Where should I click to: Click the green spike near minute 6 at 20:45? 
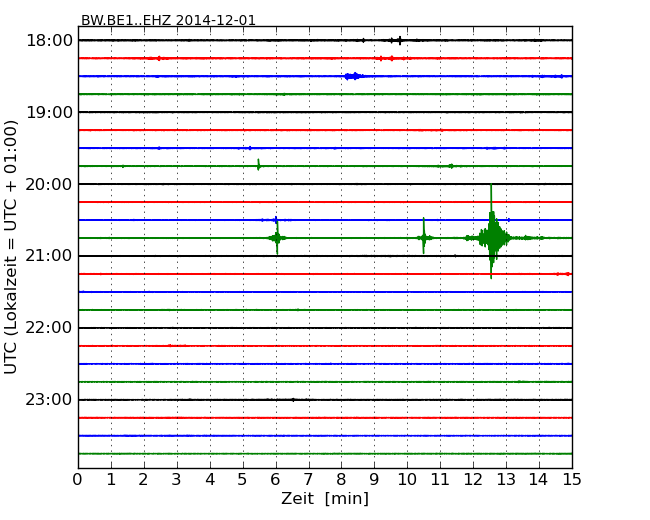coord(277,238)
